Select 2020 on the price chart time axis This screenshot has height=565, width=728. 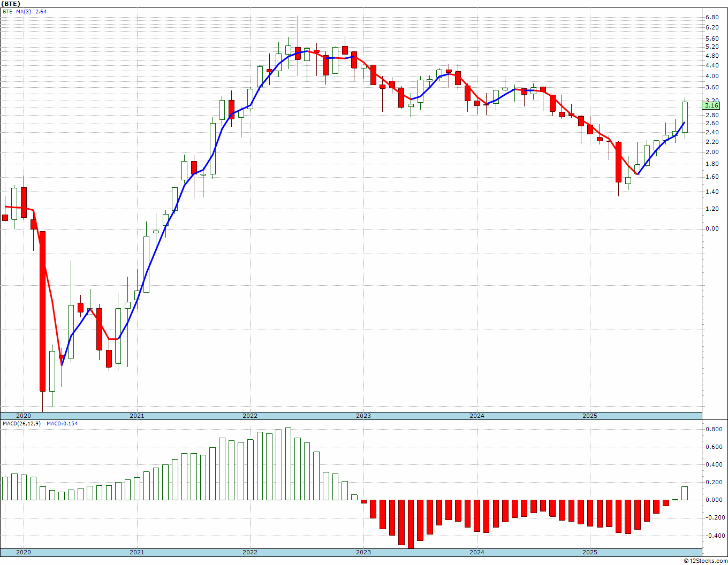[x=24, y=416]
